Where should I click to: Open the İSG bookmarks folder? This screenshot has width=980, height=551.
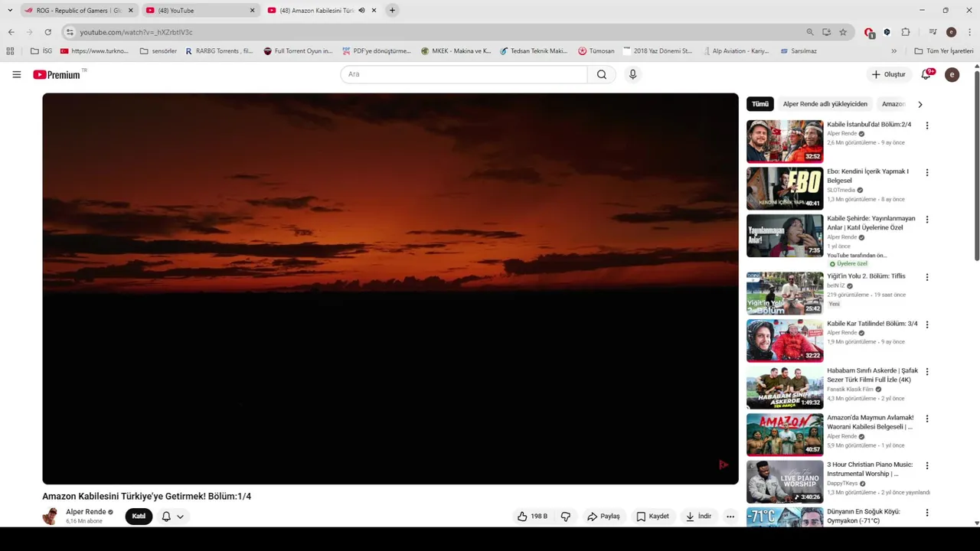pyautogui.click(x=41, y=51)
